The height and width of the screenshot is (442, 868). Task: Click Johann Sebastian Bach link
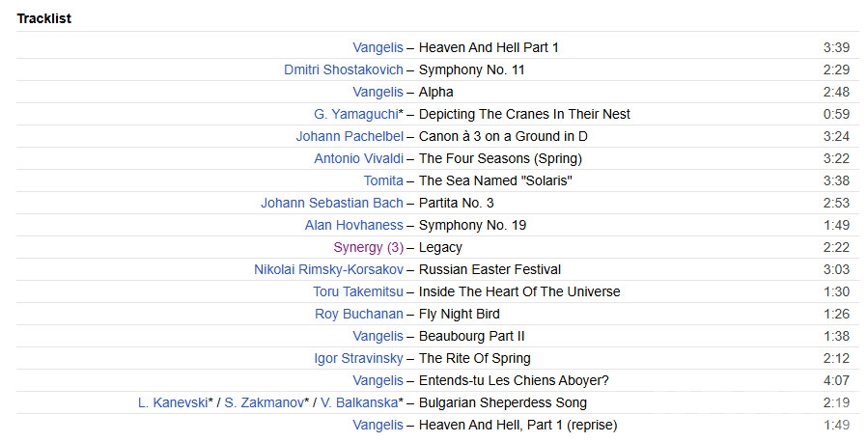pyautogui.click(x=332, y=203)
